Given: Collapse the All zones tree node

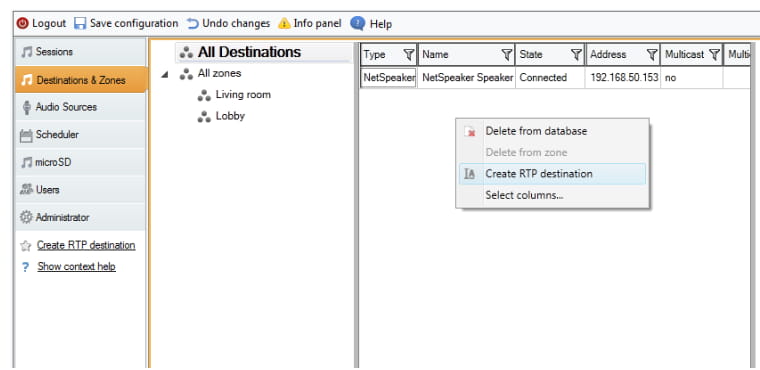Looking at the screenshot, I should coord(165,75).
